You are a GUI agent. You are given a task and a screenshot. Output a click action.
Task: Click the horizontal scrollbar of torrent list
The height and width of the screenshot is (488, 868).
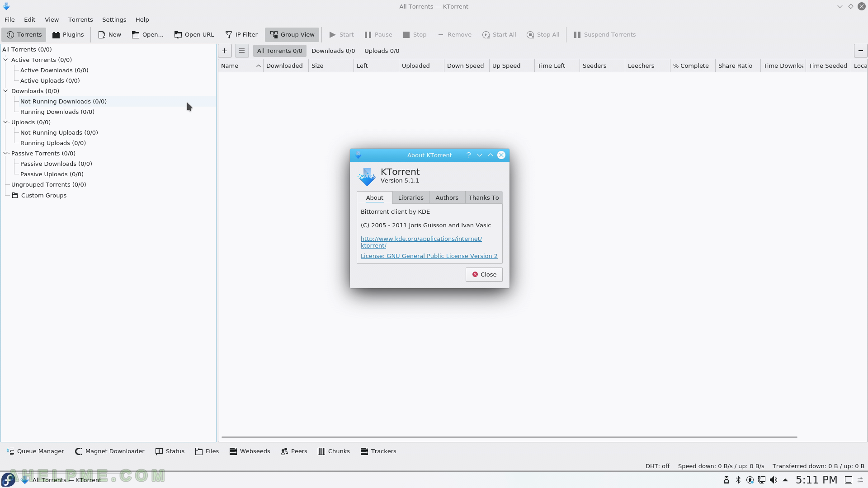(509, 437)
